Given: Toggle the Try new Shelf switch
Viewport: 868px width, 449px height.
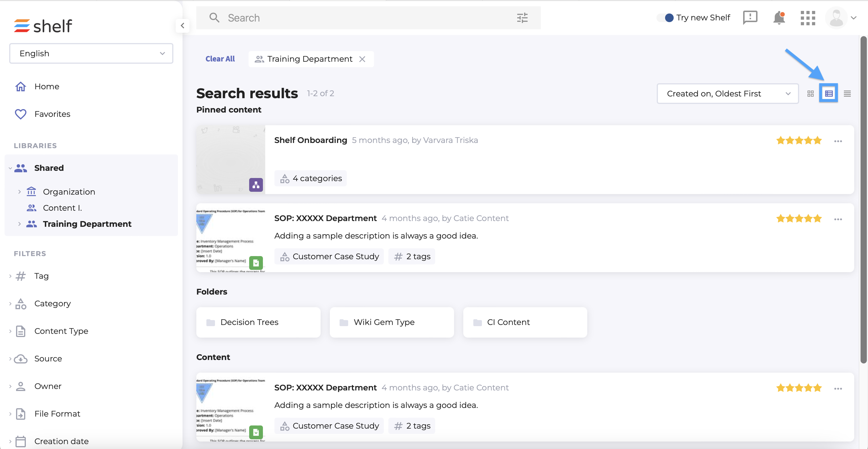Looking at the screenshot, I should (x=665, y=18).
